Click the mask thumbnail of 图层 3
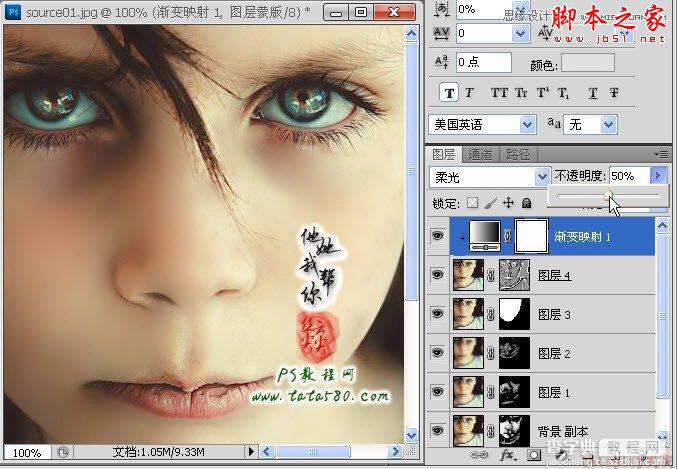The image size is (677, 469). (x=514, y=314)
